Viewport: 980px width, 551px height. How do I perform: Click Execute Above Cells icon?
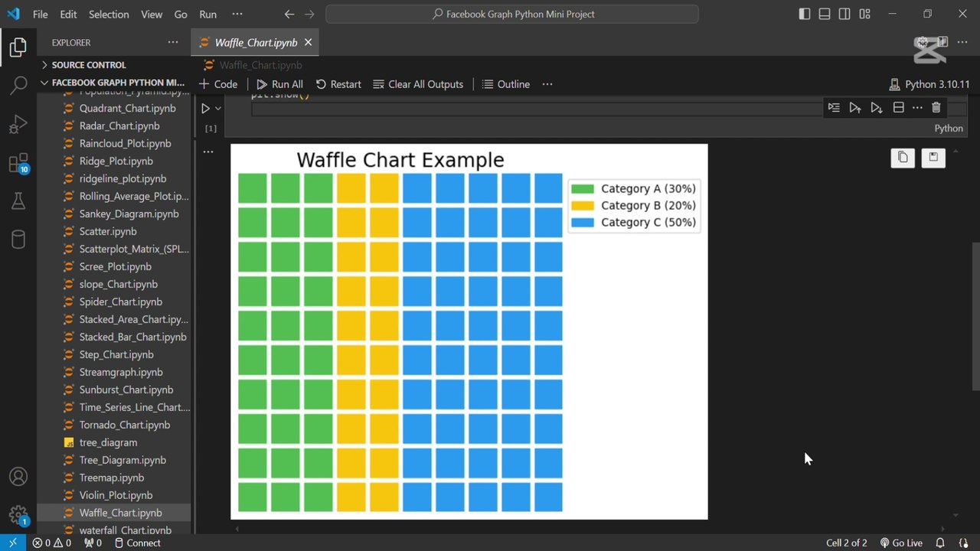point(855,108)
